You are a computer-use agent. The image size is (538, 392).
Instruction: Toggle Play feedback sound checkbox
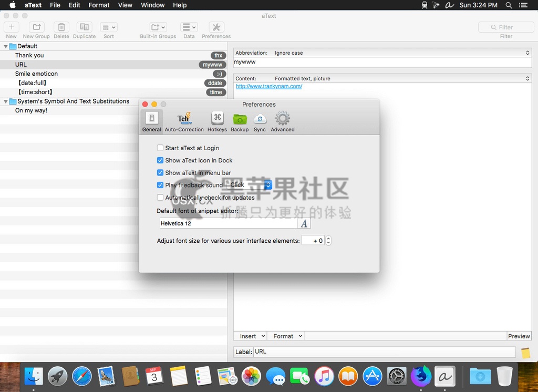tap(160, 185)
